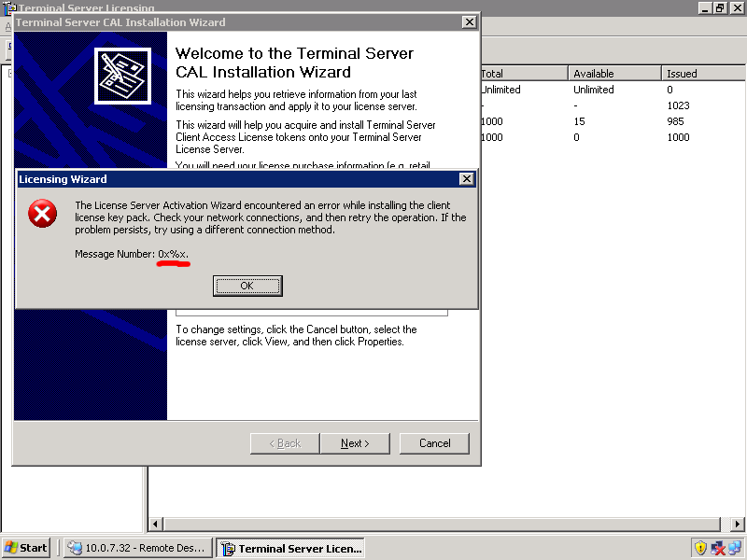Image resolution: width=747 pixels, height=560 pixels.
Task: Select the issued count 1023
Action: tap(678, 105)
